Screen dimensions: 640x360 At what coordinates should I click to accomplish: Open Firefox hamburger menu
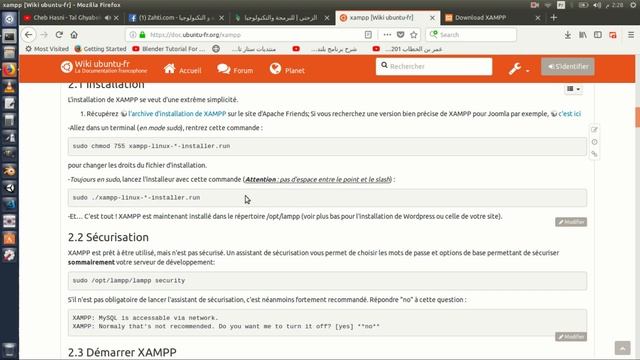coord(631,35)
